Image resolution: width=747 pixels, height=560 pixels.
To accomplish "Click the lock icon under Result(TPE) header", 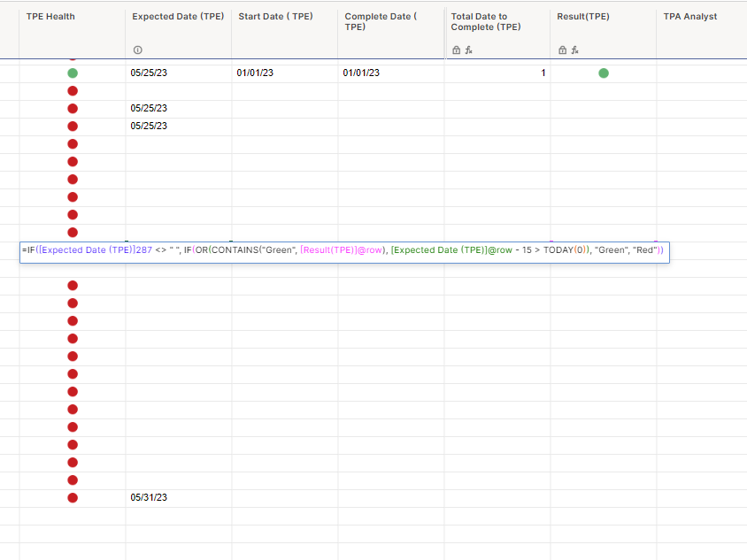I will point(563,50).
